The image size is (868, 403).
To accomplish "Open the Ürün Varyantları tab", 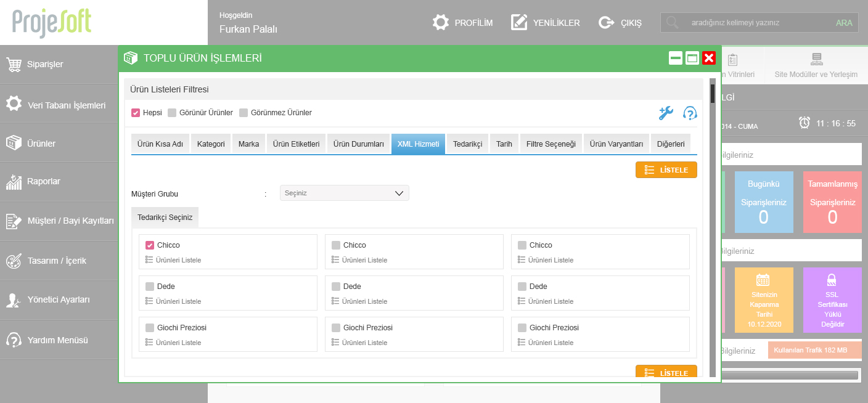I will pos(616,144).
